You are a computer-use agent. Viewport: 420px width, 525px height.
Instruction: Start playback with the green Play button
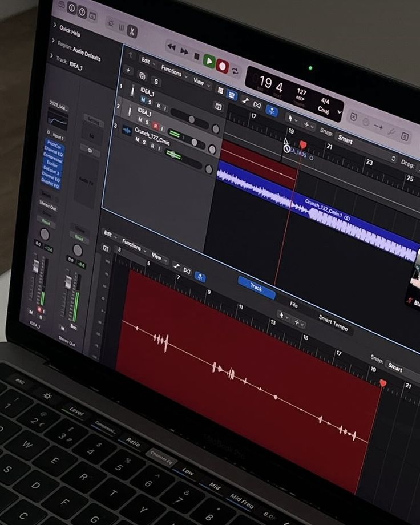pos(209,61)
